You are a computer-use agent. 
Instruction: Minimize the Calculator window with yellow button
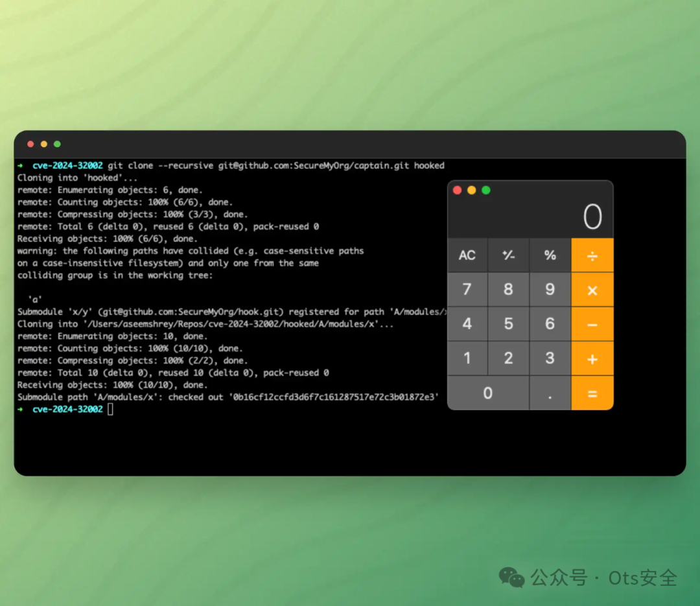(x=471, y=191)
